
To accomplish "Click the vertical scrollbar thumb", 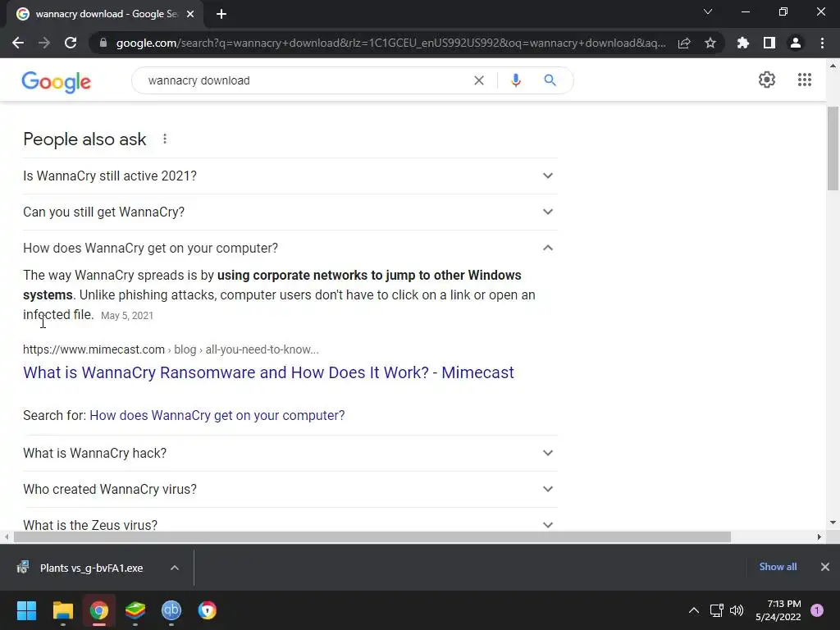I will [833, 148].
